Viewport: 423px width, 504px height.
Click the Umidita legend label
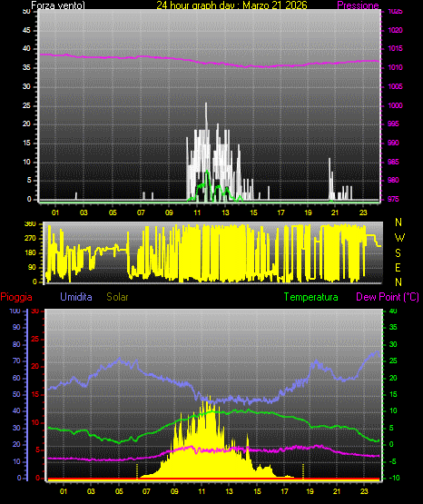click(x=76, y=297)
